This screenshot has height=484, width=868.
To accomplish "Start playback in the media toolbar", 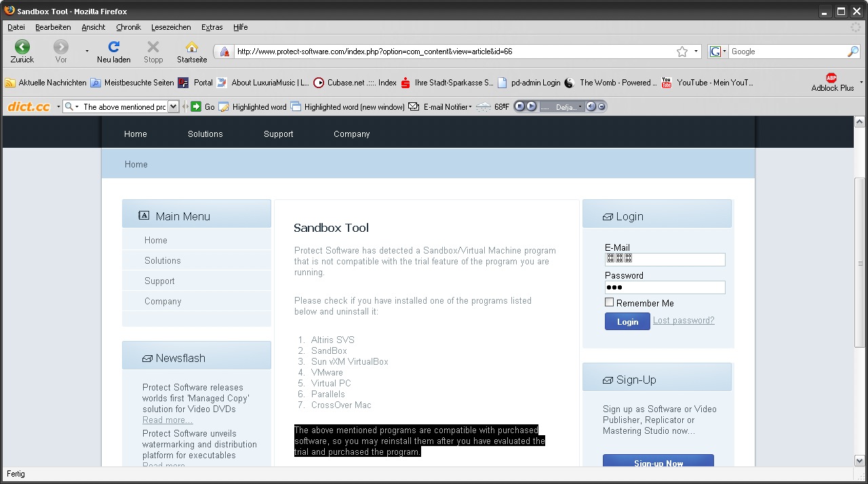I will pos(532,106).
